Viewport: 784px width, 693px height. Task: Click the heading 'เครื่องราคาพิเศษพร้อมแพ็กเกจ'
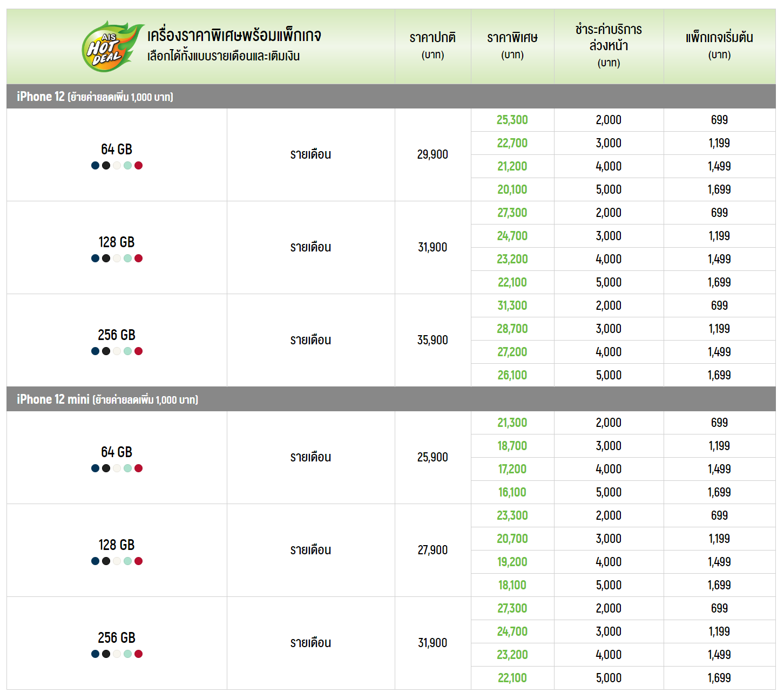point(234,36)
